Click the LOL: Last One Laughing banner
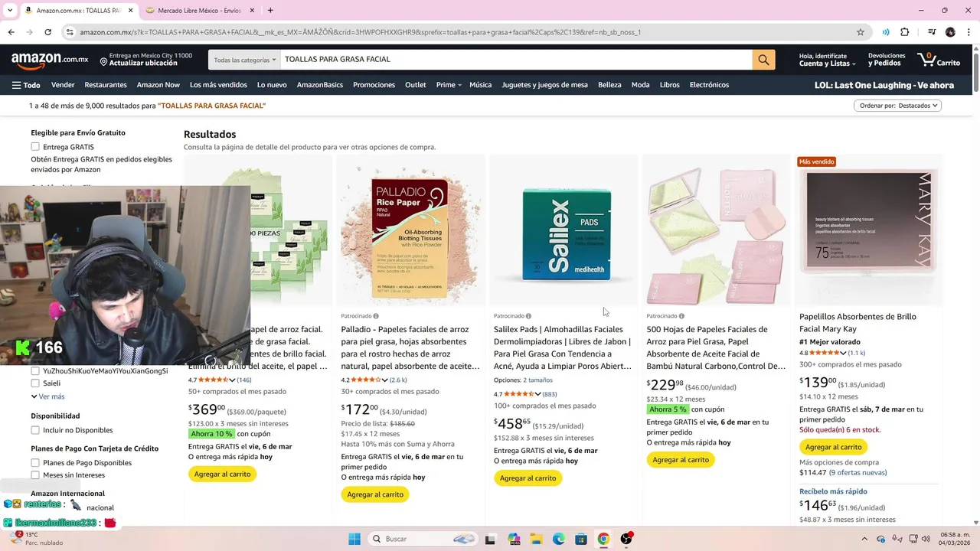Screen dimensions: 980x551 coord(884,85)
